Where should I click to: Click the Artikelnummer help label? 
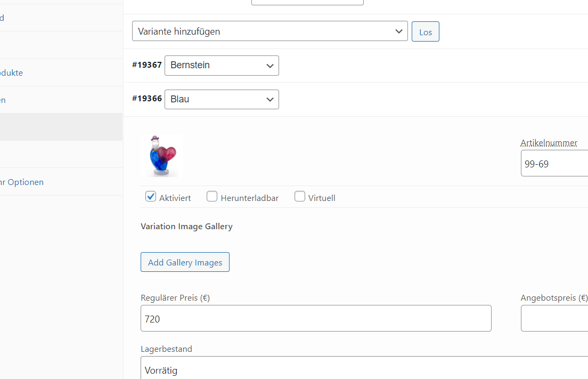549,143
